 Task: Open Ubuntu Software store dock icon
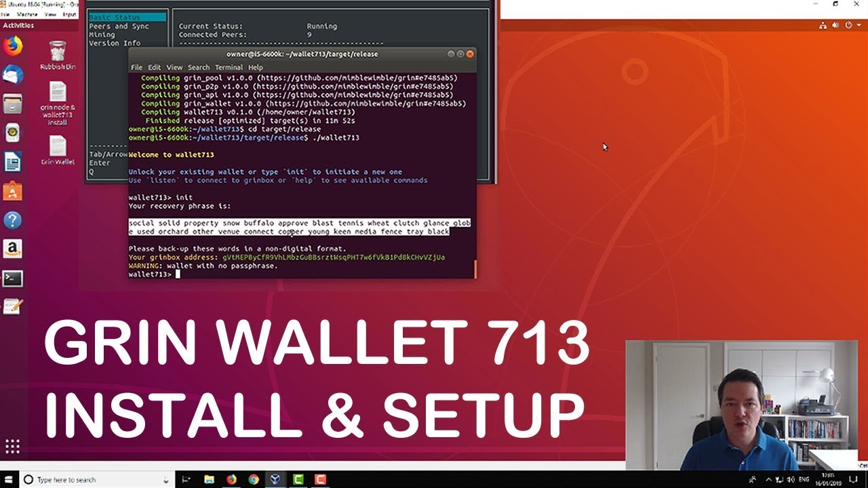click(12, 191)
